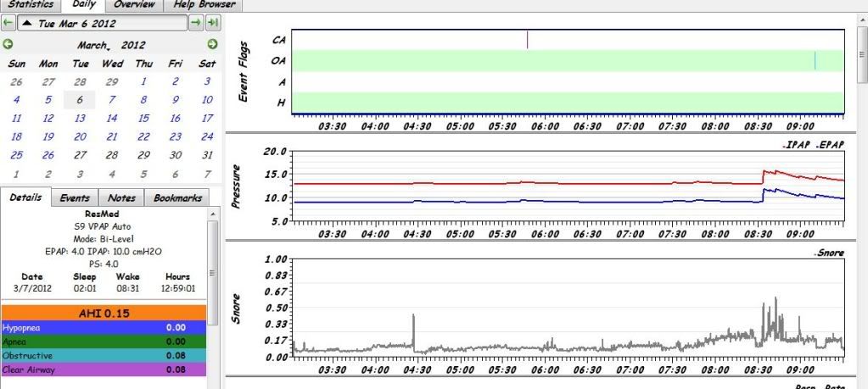Screen dimensions: 868x389
Task: Select March 7 in the calendar
Action: point(112,100)
